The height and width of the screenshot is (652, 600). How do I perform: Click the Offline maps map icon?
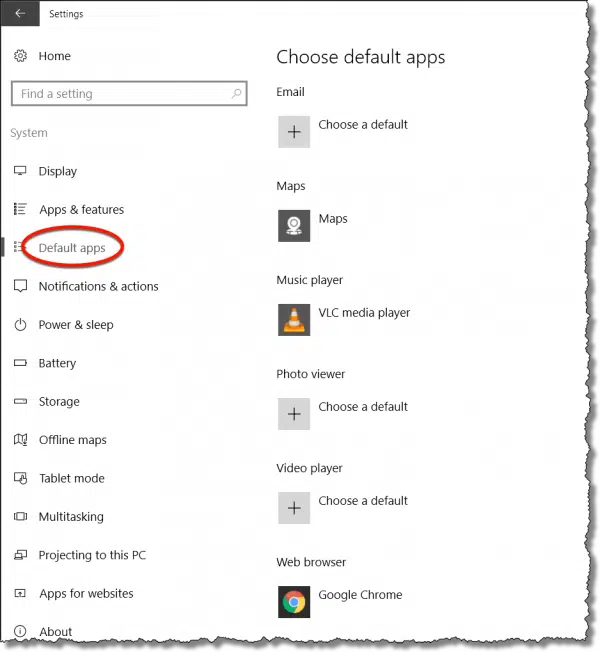pyautogui.click(x=20, y=440)
